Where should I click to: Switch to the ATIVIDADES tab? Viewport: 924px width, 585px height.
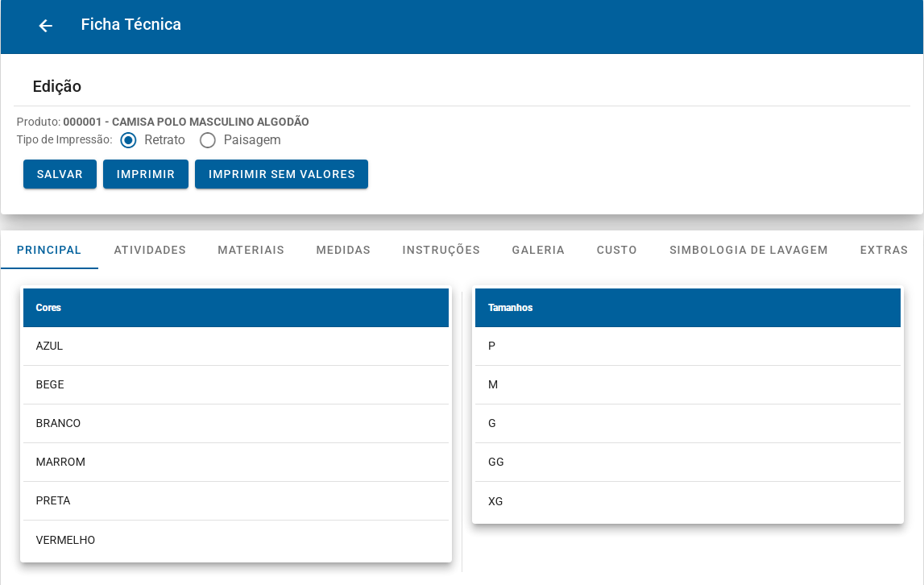(150, 250)
